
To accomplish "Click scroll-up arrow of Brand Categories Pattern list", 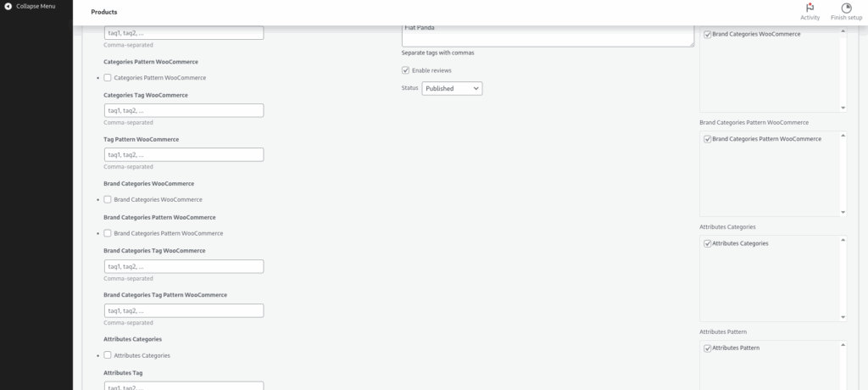I will 843,135.
